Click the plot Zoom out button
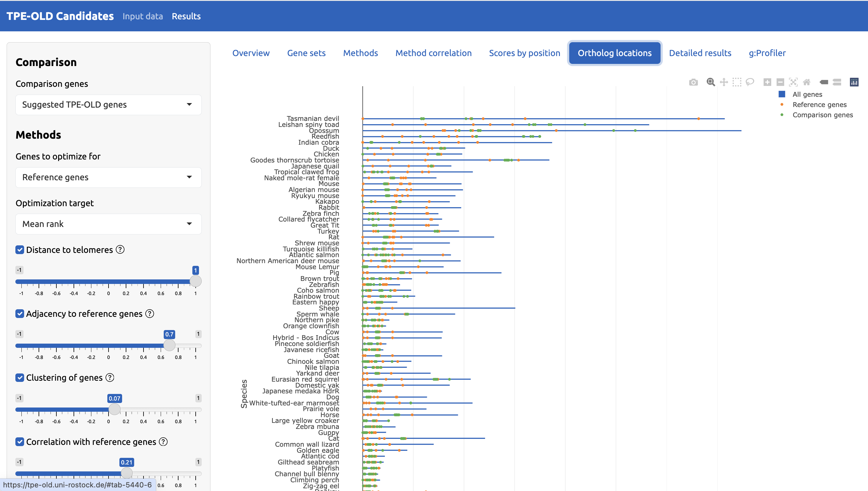 click(780, 82)
